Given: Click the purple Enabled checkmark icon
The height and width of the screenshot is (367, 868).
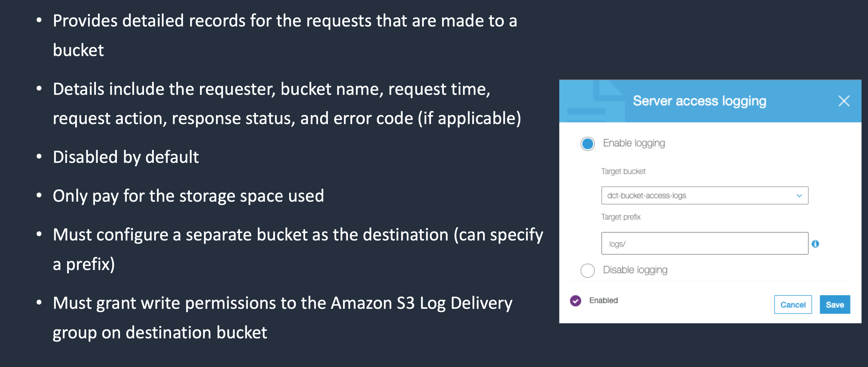Looking at the screenshot, I should 575,300.
